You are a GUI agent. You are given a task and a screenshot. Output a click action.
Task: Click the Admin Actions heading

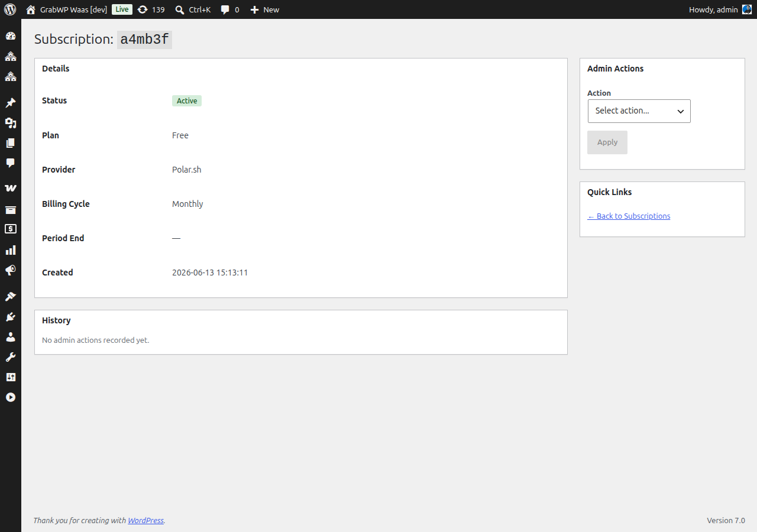click(x=615, y=69)
